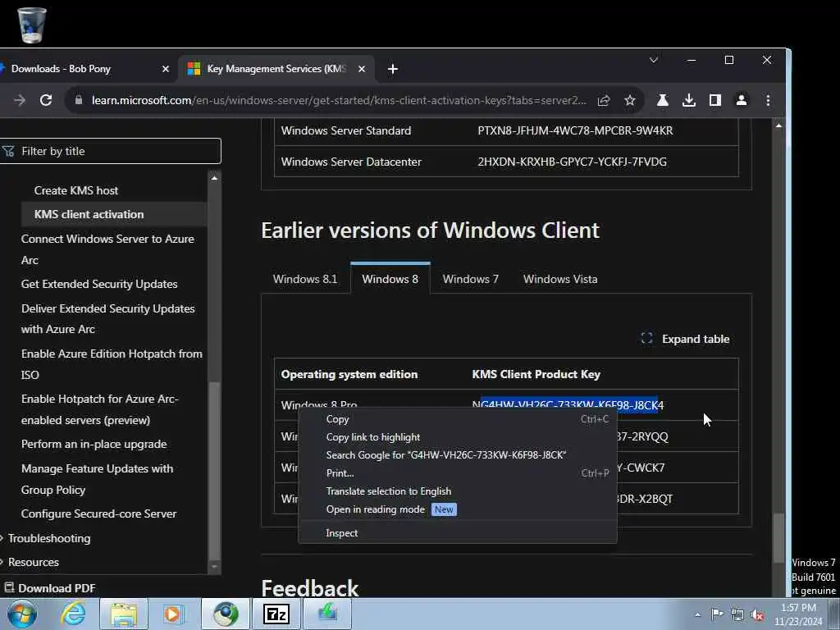Viewport: 840px width, 630px height.
Task: Open the green arrow app in taskbar
Action: [x=327, y=614]
